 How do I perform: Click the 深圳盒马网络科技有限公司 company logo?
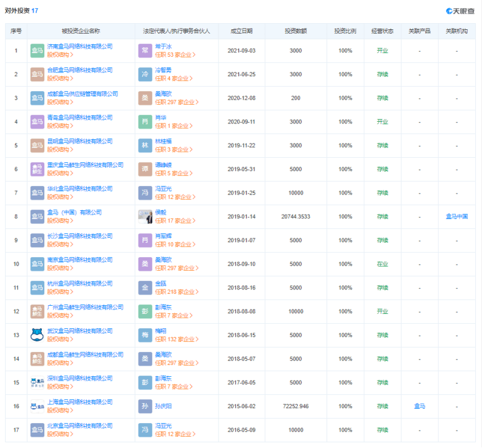click(x=37, y=382)
